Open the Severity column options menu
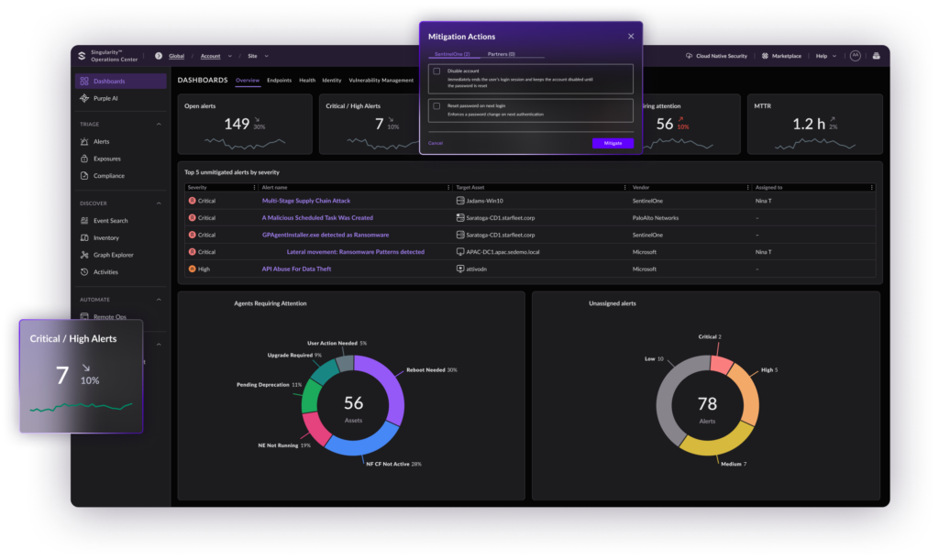The height and width of the screenshot is (560, 939). (x=254, y=187)
